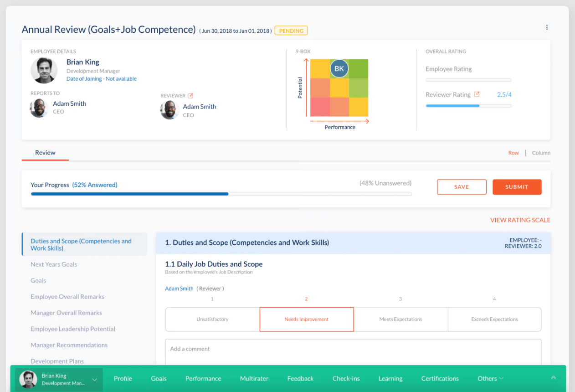
Task: Submit the annual review
Action: 517,187
